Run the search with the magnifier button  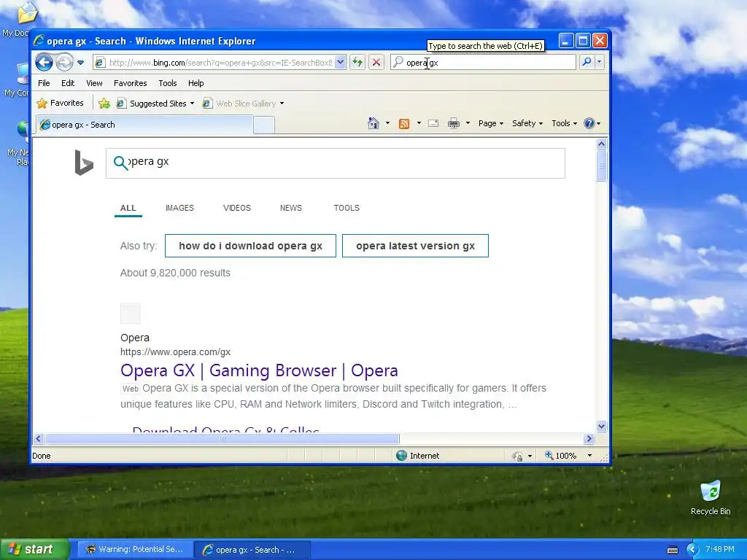pos(587,62)
